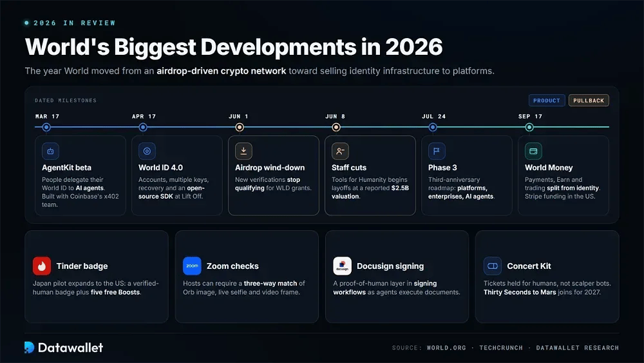Click the Phase 3 title
This screenshot has width=644, height=363.
[x=442, y=168]
